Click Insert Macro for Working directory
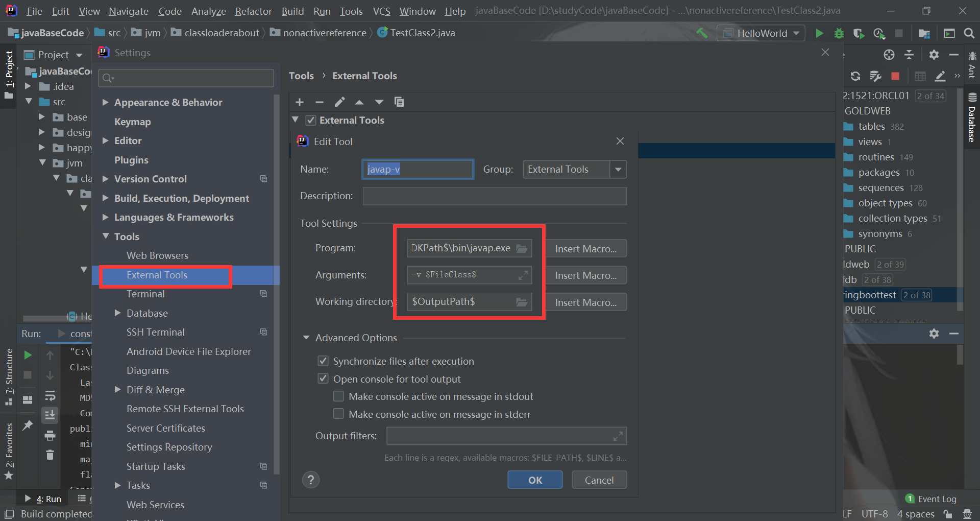This screenshot has width=980, height=521. tap(586, 302)
